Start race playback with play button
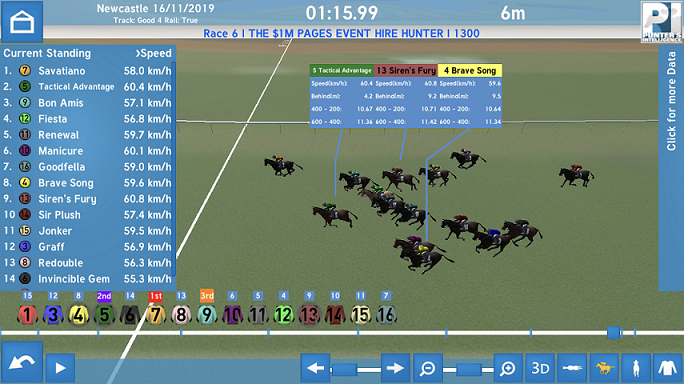The width and height of the screenshot is (684, 384). click(x=60, y=368)
